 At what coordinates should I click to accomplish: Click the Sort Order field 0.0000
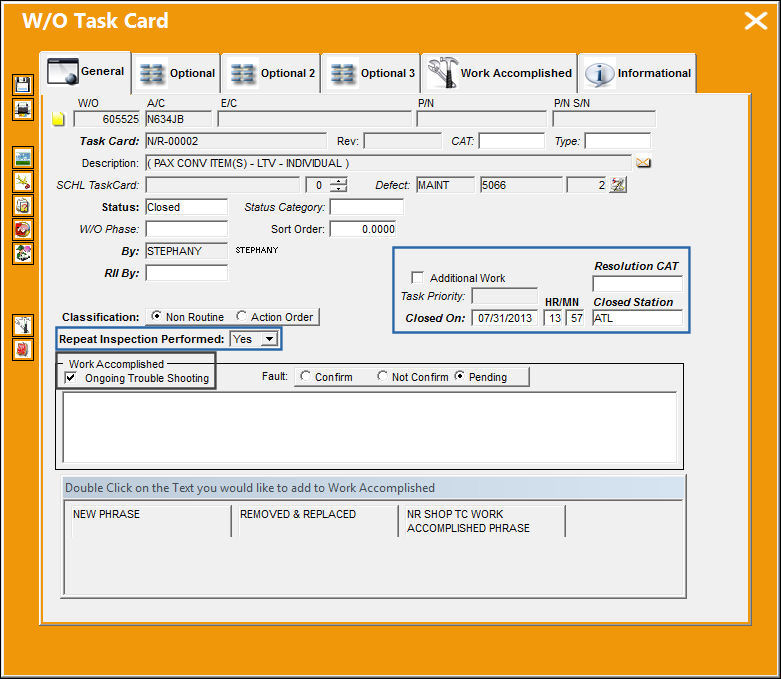click(363, 229)
